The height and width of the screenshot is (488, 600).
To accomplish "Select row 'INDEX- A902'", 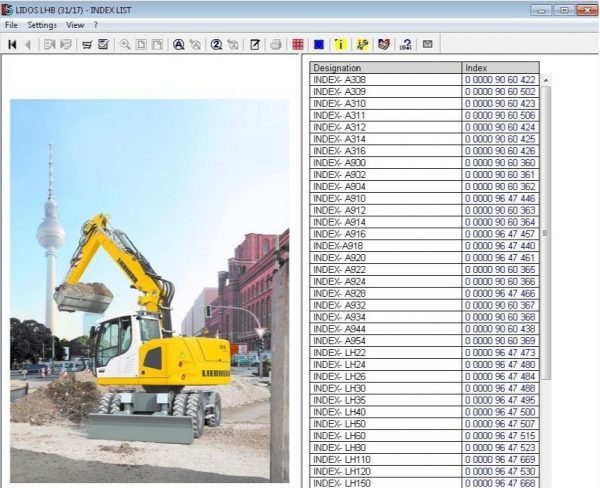I will [424, 175].
